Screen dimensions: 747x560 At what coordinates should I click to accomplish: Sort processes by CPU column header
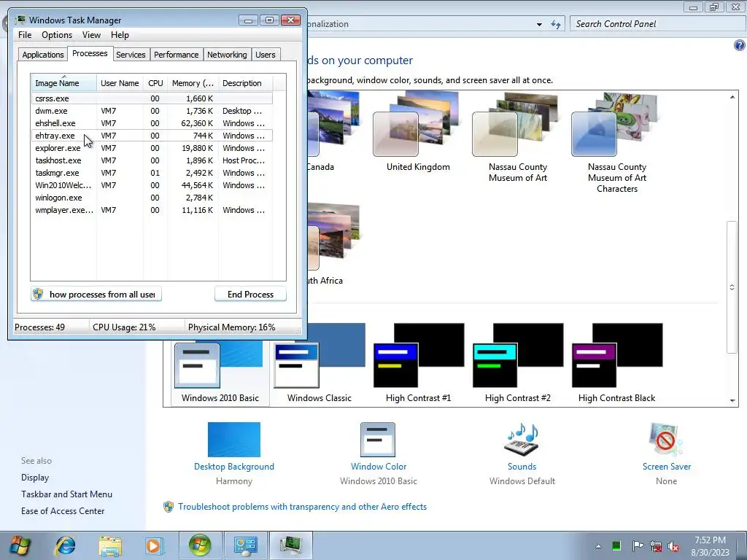155,83
